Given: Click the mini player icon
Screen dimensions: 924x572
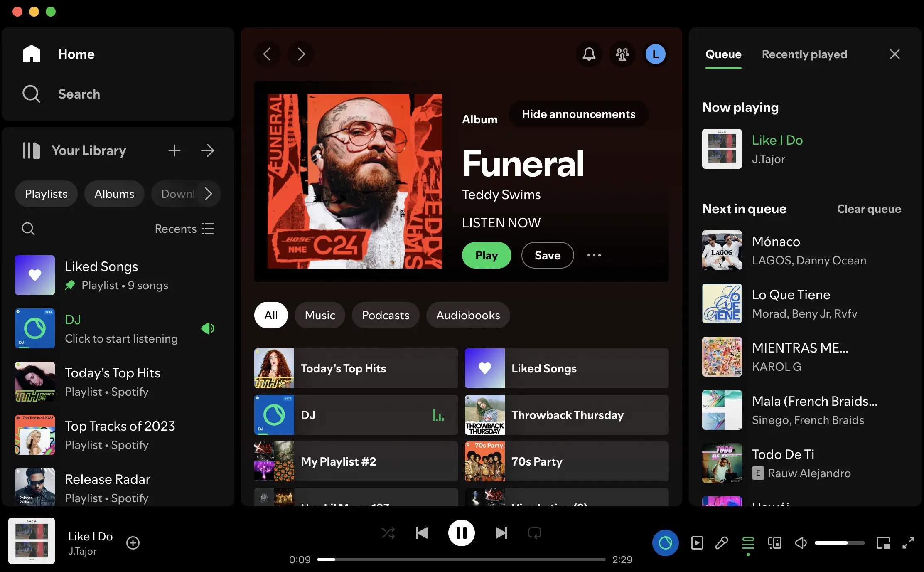Looking at the screenshot, I should click(x=883, y=543).
